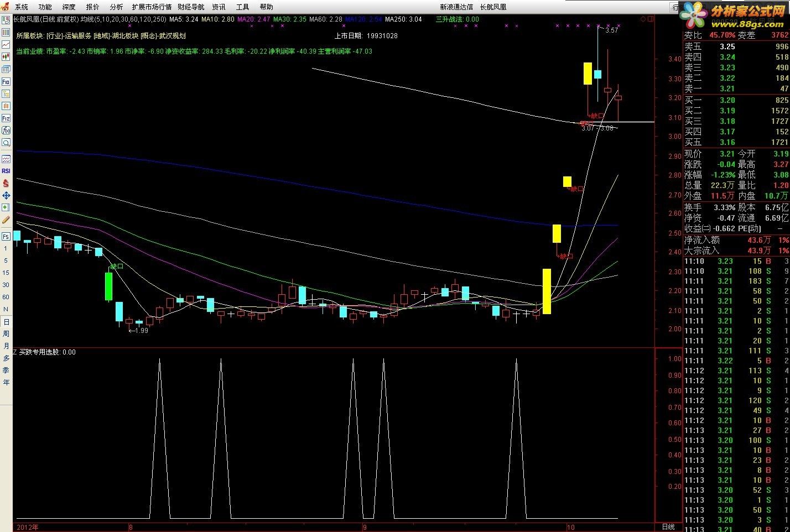
Task: Click the MA250: 3.04 value label
Action: 404,19
